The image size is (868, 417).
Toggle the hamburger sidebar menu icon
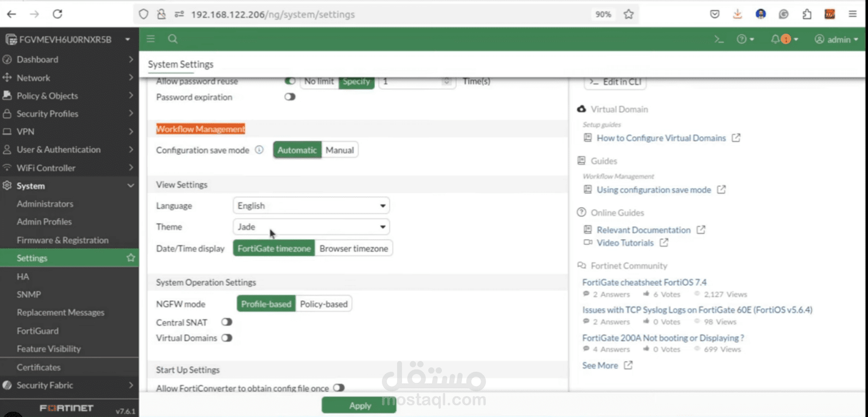point(151,39)
